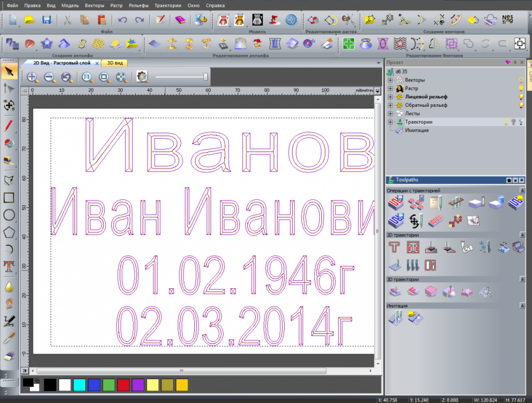
Task: Open the Traektorii menu
Action: point(168,5)
